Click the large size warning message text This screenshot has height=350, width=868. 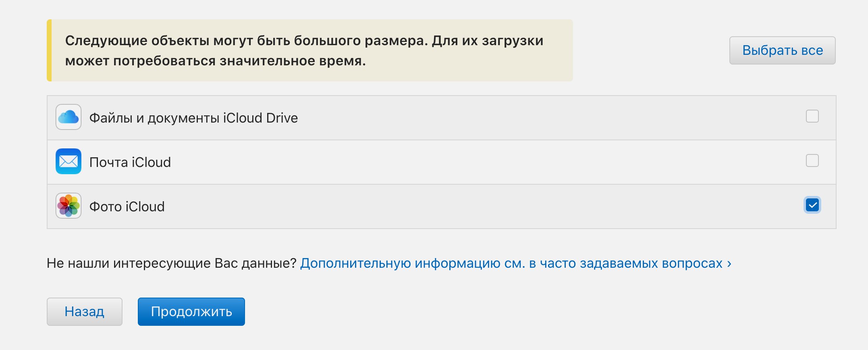point(304,50)
